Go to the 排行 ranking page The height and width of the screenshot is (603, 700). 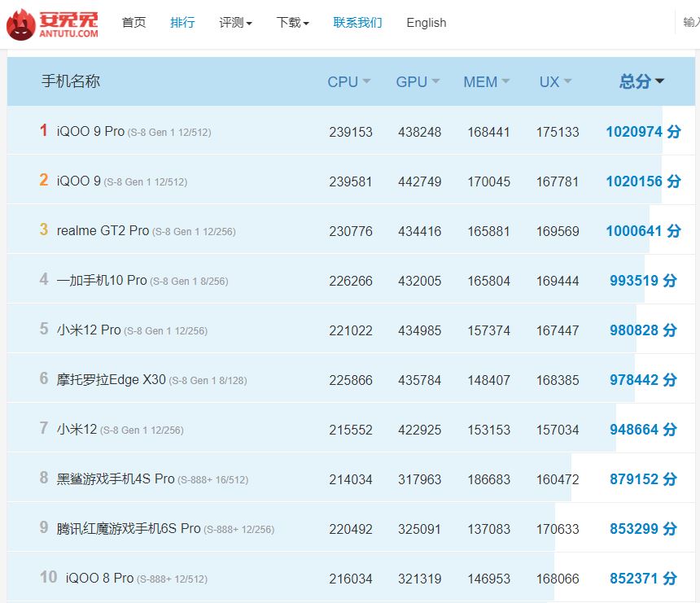click(x=182, y=22)
